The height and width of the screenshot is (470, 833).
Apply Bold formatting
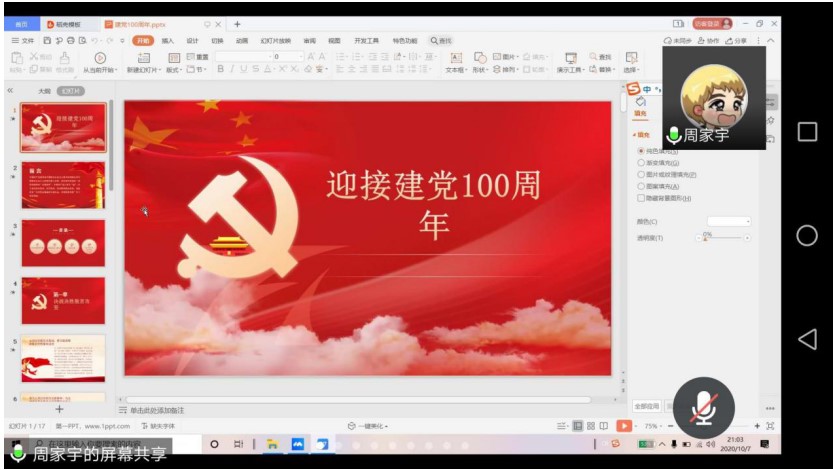[220, 69]
